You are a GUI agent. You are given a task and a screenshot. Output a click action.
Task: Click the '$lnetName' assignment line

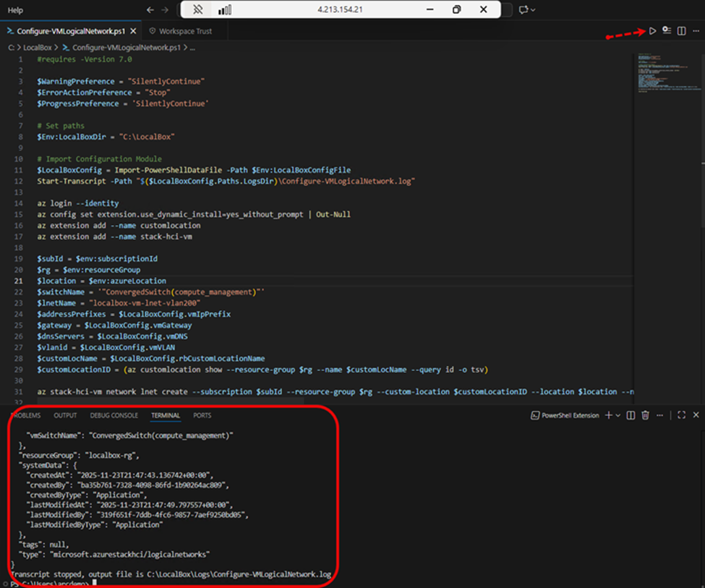click(x=119, y=303)
